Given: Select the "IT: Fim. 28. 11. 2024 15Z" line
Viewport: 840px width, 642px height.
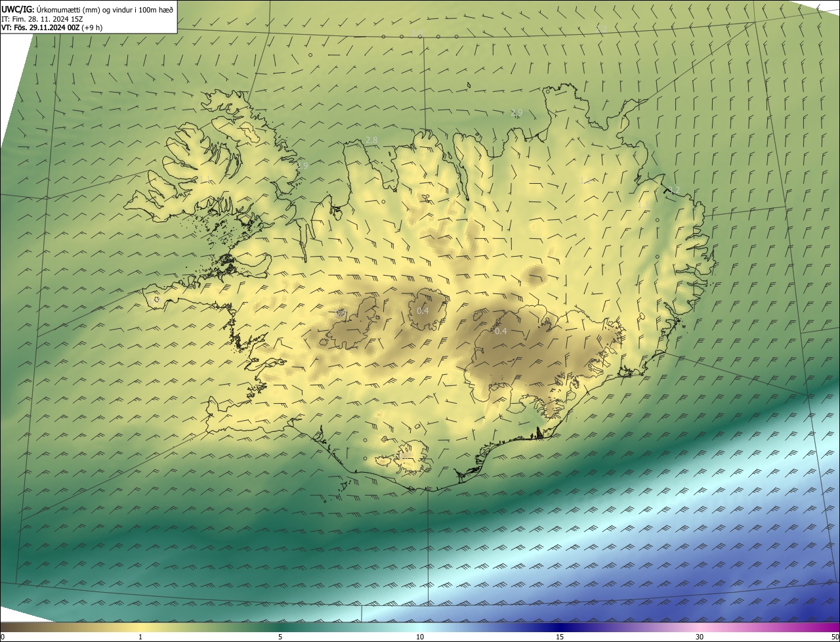Looking at the screenshot, I should click(x=42, y=19).
